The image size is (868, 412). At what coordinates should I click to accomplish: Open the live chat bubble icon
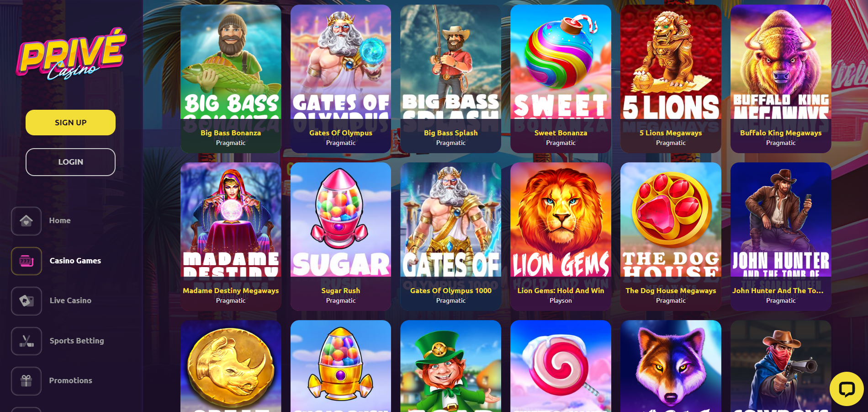847,389
